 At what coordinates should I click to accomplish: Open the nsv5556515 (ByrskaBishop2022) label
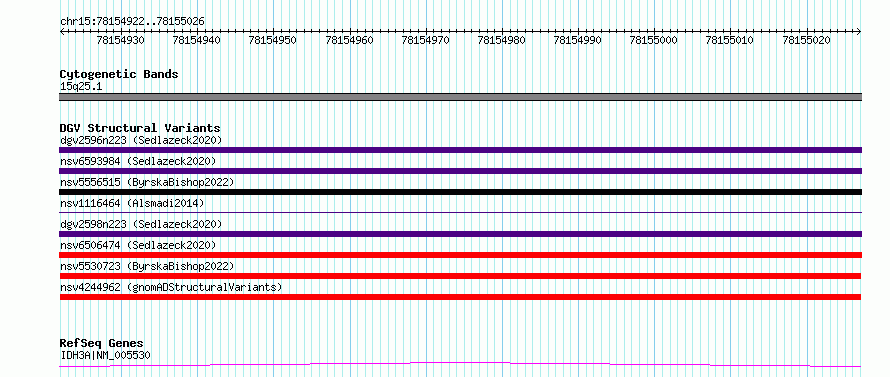pyautogui.click(x=147, y=182)
